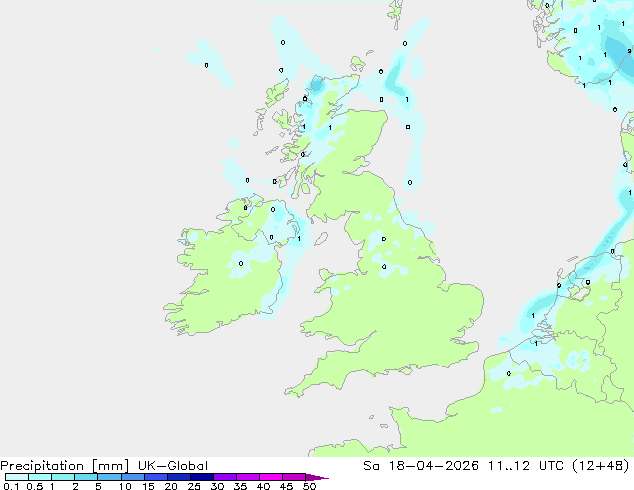Screen dimensions: 634x490
Task: Click the over-50 mm arrow end of legend
Action: click(x=317, y=477)
